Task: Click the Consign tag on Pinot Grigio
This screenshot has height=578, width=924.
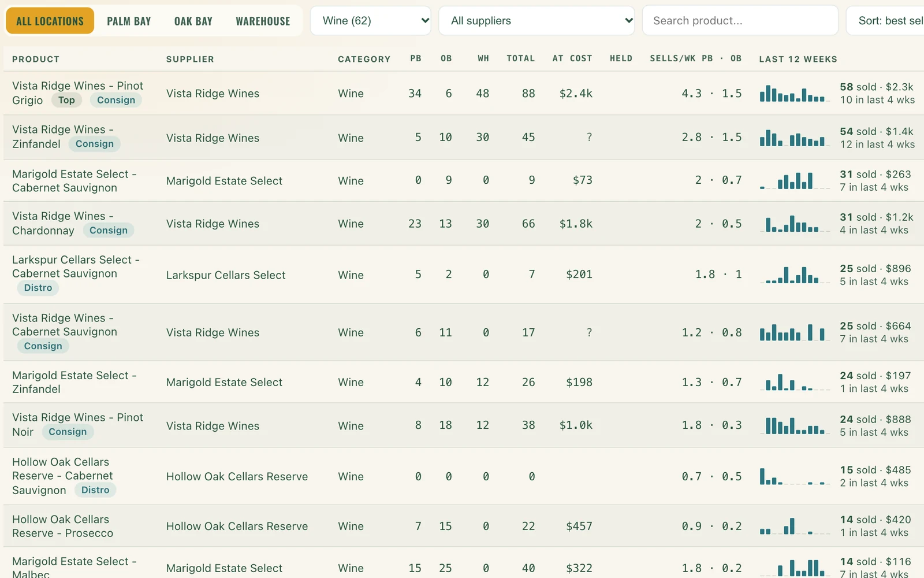Action: pos(116,100)
